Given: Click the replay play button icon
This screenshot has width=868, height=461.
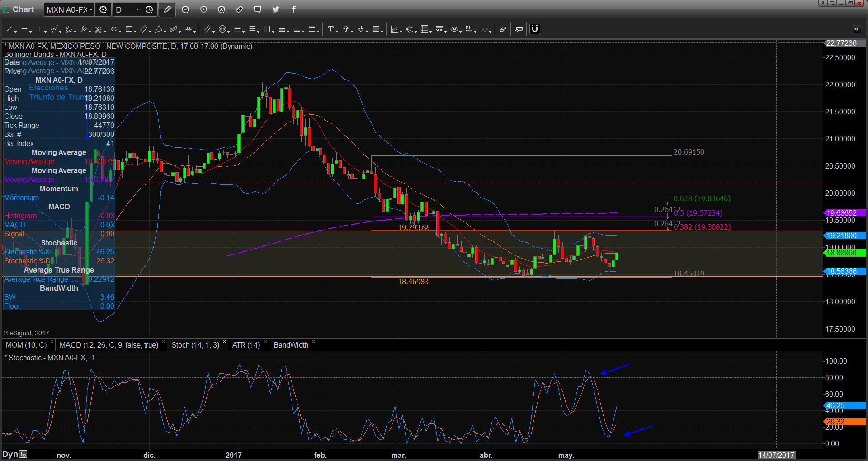Looking at the screenshot, I should click(x=203, y=9).
